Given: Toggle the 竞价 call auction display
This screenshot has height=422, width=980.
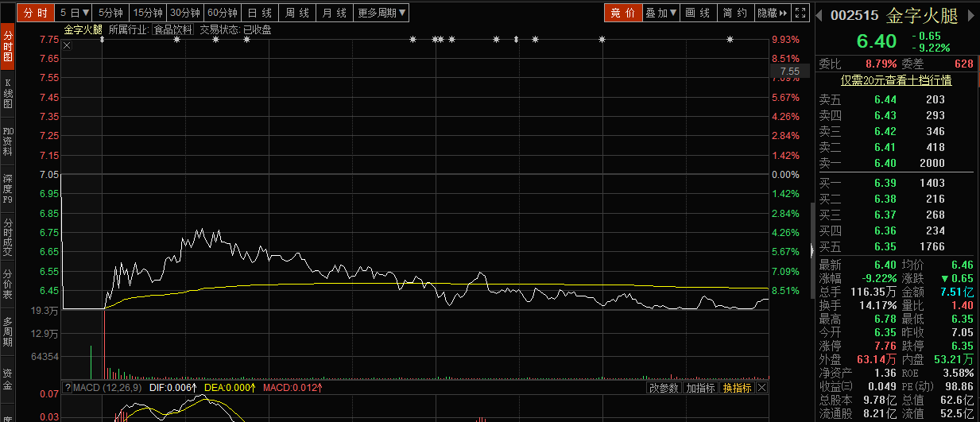Looking at the screenshot, I should [623, 13].
